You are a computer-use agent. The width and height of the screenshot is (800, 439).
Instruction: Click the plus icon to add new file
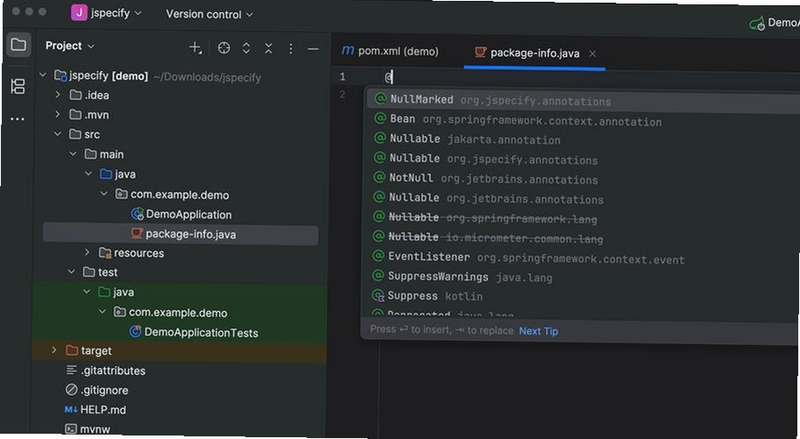195,48
